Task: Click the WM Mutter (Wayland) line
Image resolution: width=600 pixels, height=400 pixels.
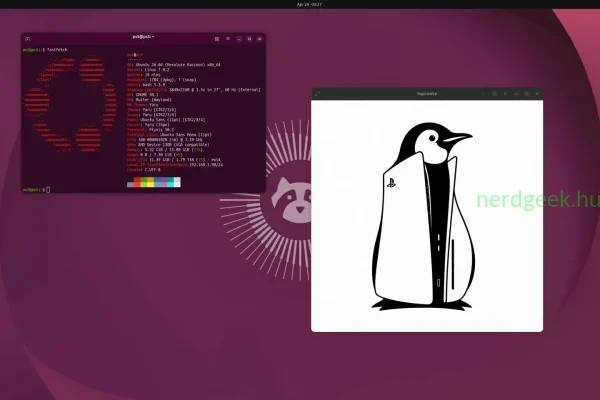Action: [x=149, y=100]
